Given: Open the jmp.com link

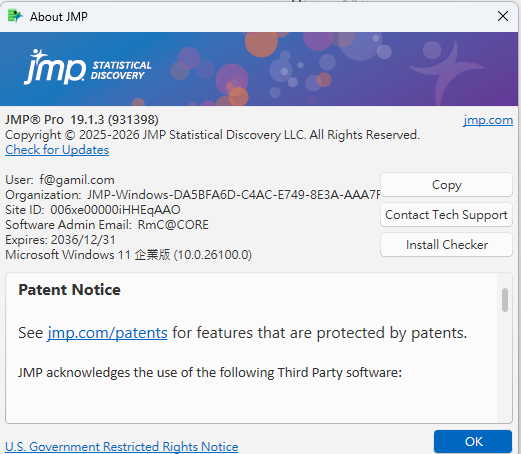Looking at the screenshot, I should pos(488,120).
